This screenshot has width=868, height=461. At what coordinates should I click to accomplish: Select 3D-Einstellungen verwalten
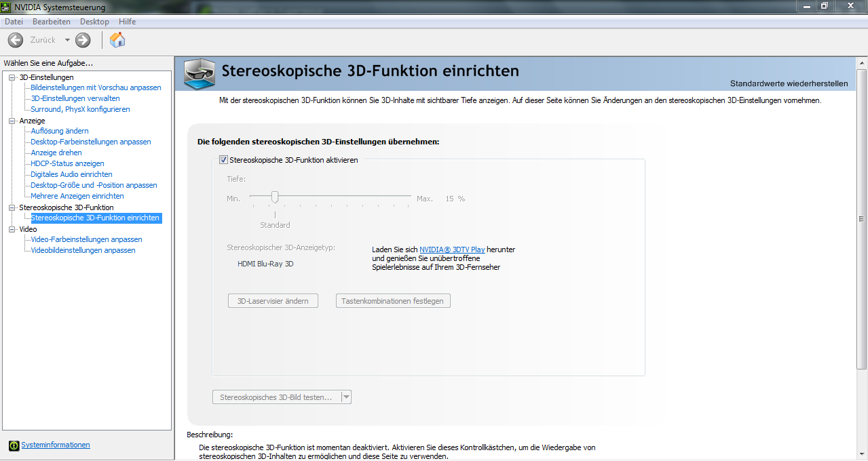(x=75, y=98)
